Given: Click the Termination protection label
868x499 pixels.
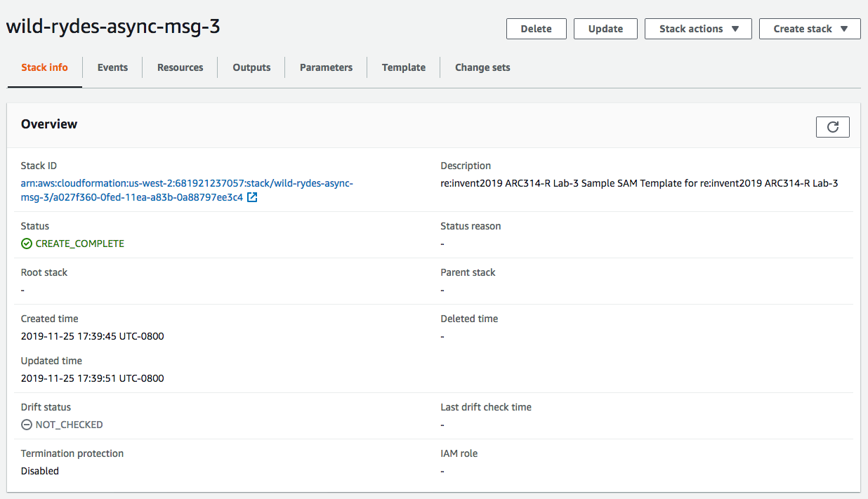Looking at the screenshot, I should (72, 453).
